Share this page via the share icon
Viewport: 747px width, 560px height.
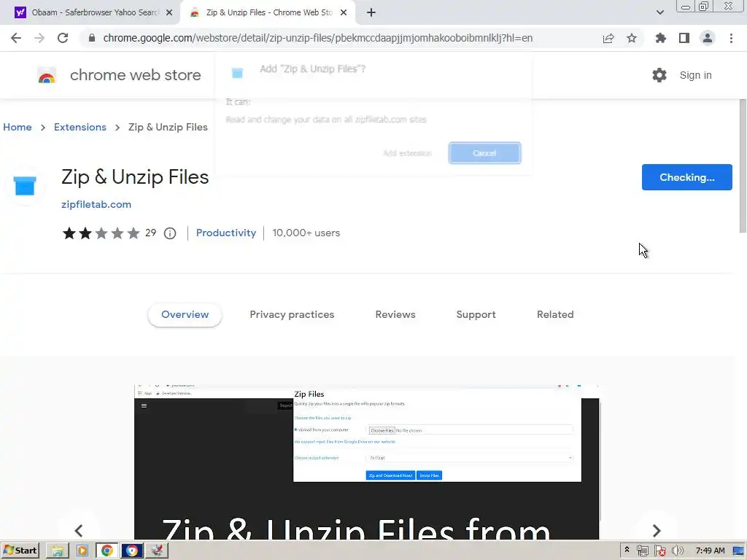(608, 38)
